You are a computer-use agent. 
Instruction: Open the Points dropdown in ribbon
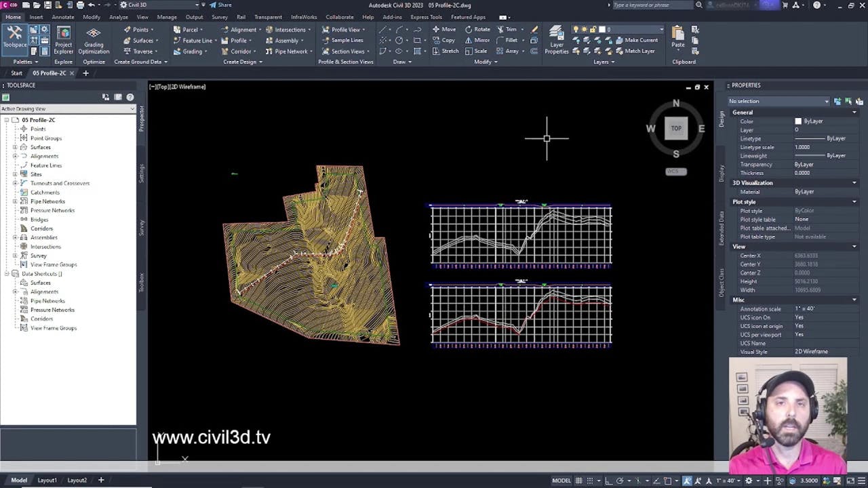(x=140, y=29)
